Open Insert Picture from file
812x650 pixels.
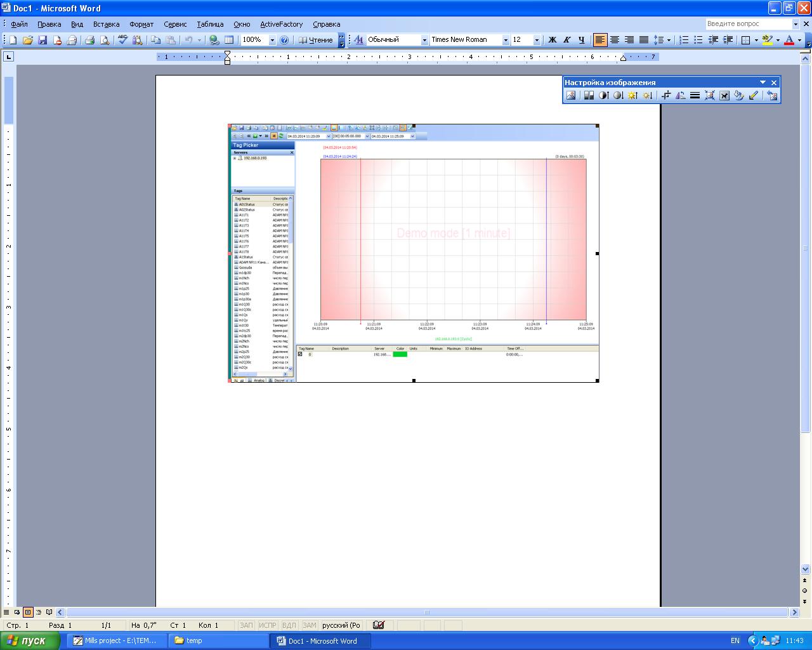coord(571,95)
